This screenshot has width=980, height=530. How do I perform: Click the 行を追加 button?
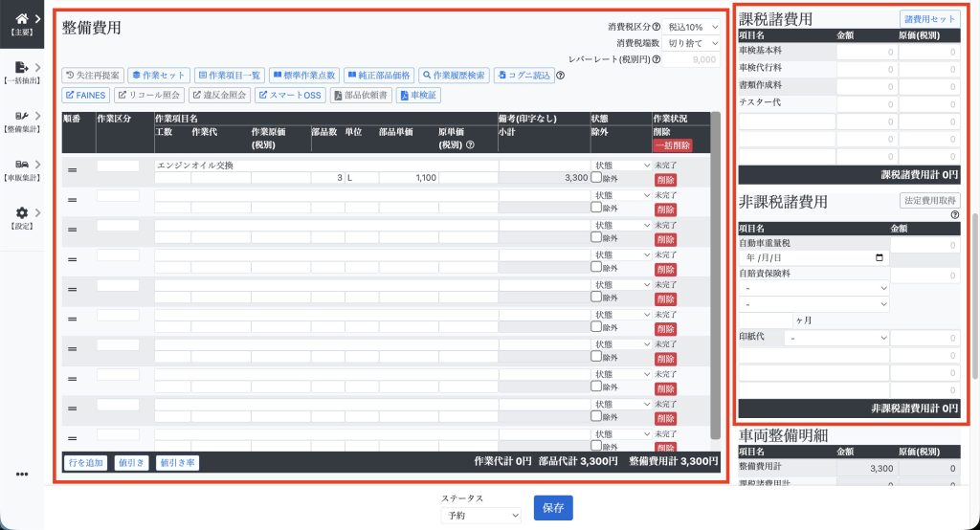[85, 462]
